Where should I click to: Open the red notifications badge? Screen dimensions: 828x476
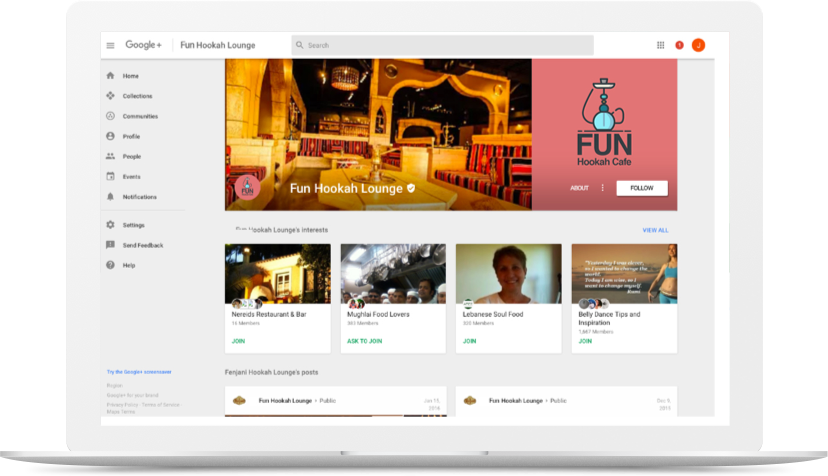(680, 45)
